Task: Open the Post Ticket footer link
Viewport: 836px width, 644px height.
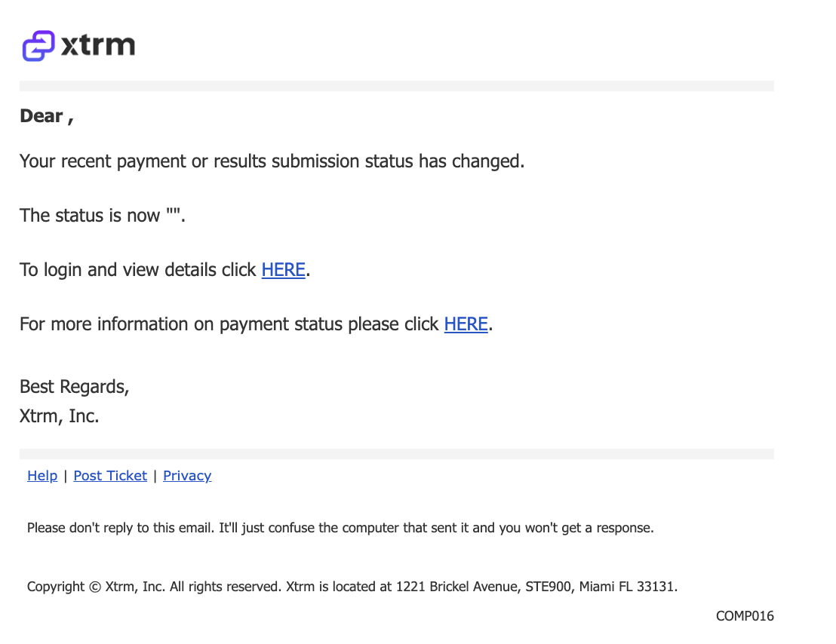Action: coord(110,476)
